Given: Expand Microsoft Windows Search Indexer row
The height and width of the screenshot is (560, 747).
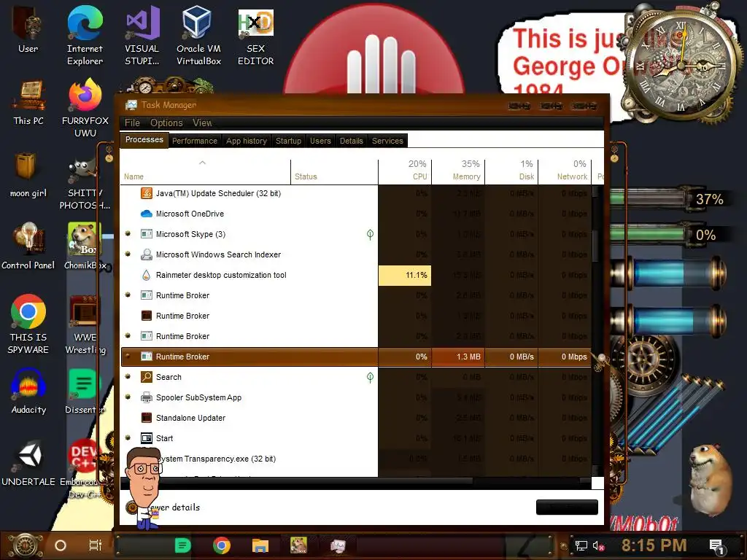Looking at the screenshot, I should [128, 254].
